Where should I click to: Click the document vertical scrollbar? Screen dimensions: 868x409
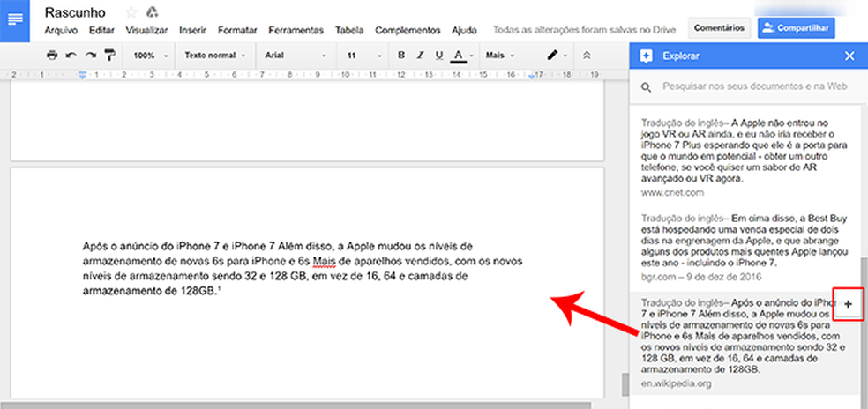(x=625, y=383)
